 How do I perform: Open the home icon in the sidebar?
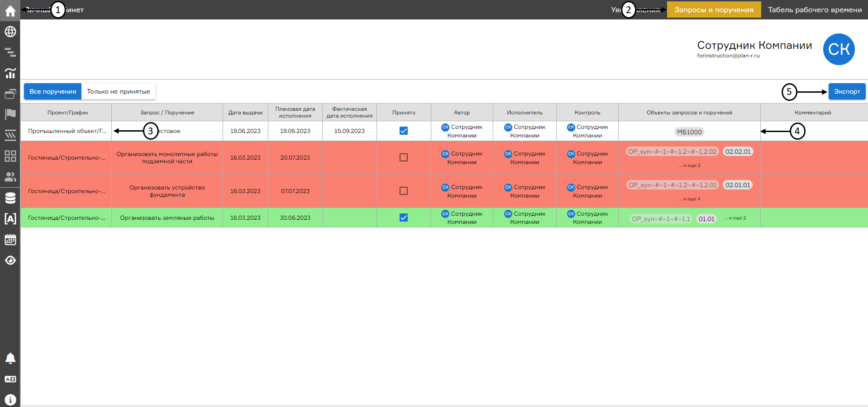click(x=10, y=10)
